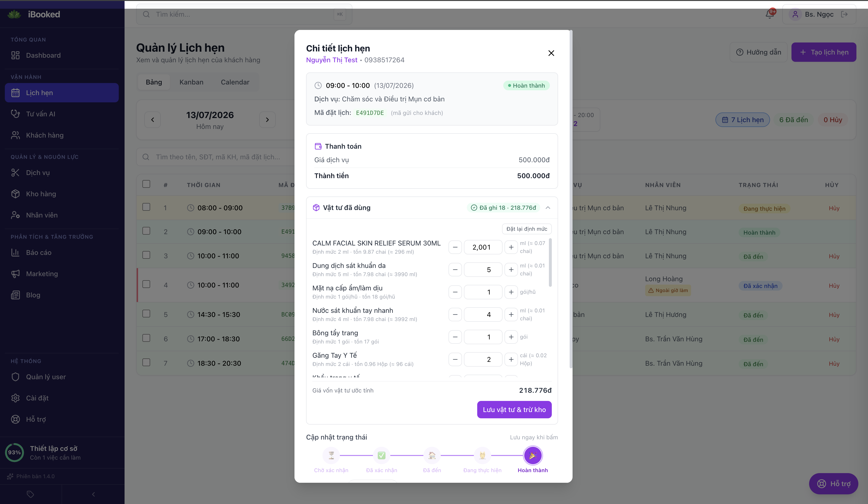This screenshot has width=868, height=504.
Task: Set status to Chờ xác nhận step
Action: 331,456
